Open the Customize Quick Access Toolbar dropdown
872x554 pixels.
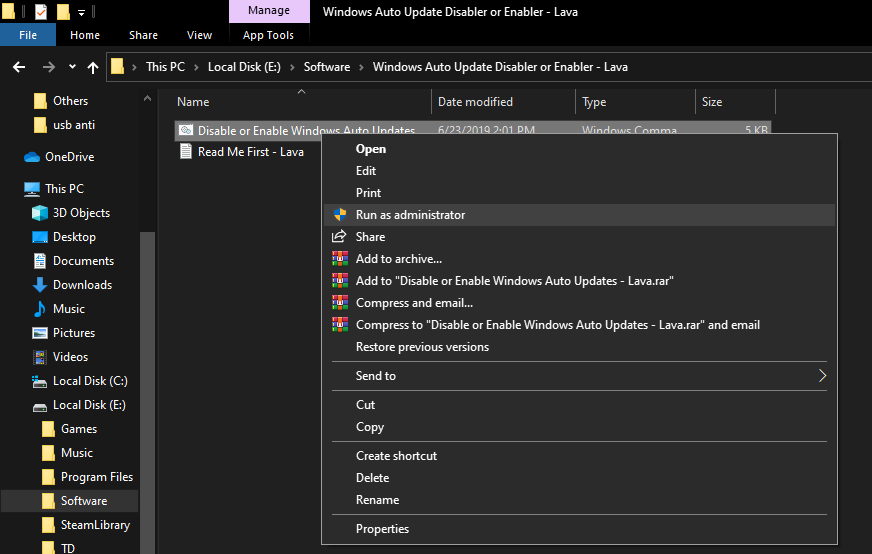click(x=81, y=12)
